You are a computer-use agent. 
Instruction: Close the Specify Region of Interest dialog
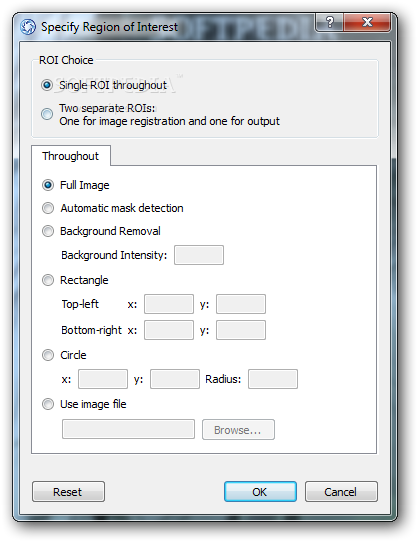367,22
